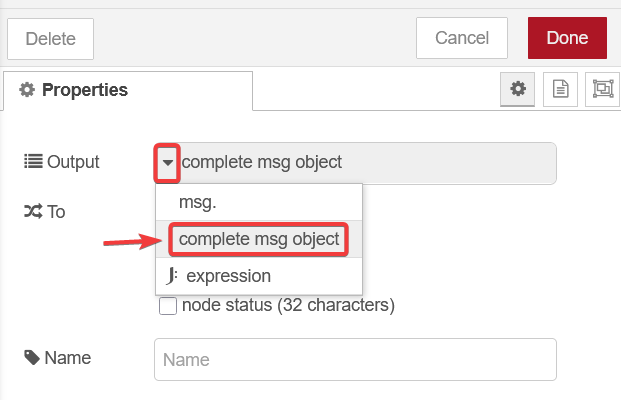621x400 pixels.
Task: Open the node appearance icon
Action: pos(603,89)
